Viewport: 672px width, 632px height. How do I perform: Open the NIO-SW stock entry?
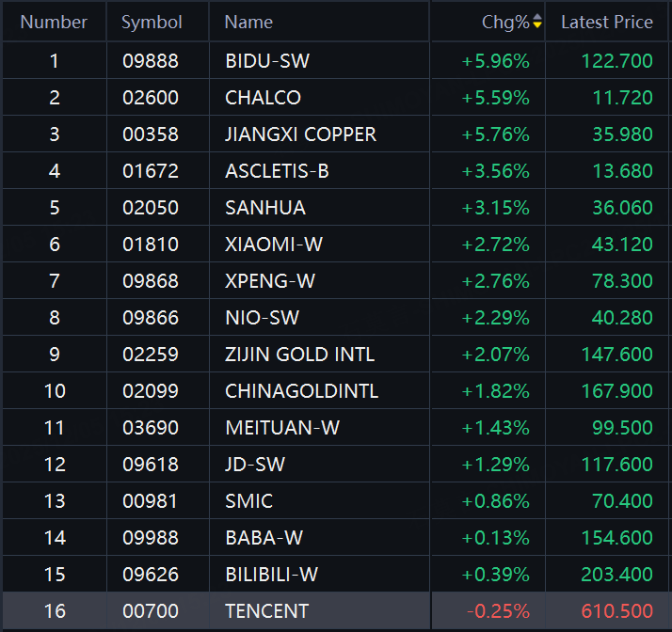point(262,318)
